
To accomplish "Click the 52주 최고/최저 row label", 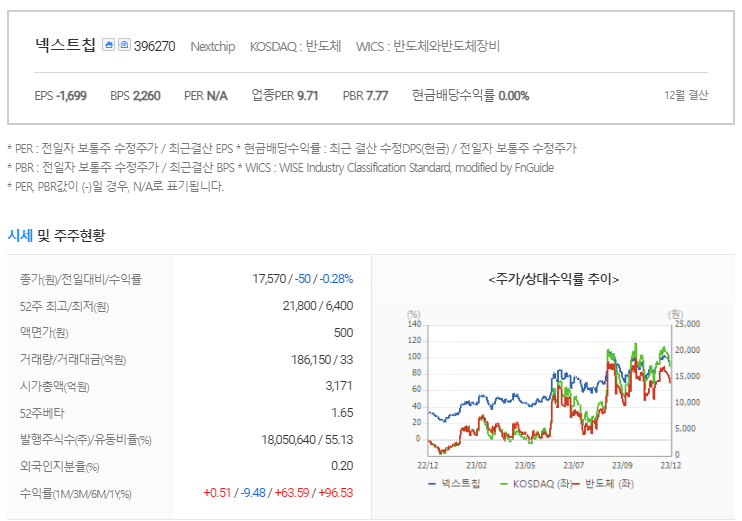I will [x=64, y=307].
